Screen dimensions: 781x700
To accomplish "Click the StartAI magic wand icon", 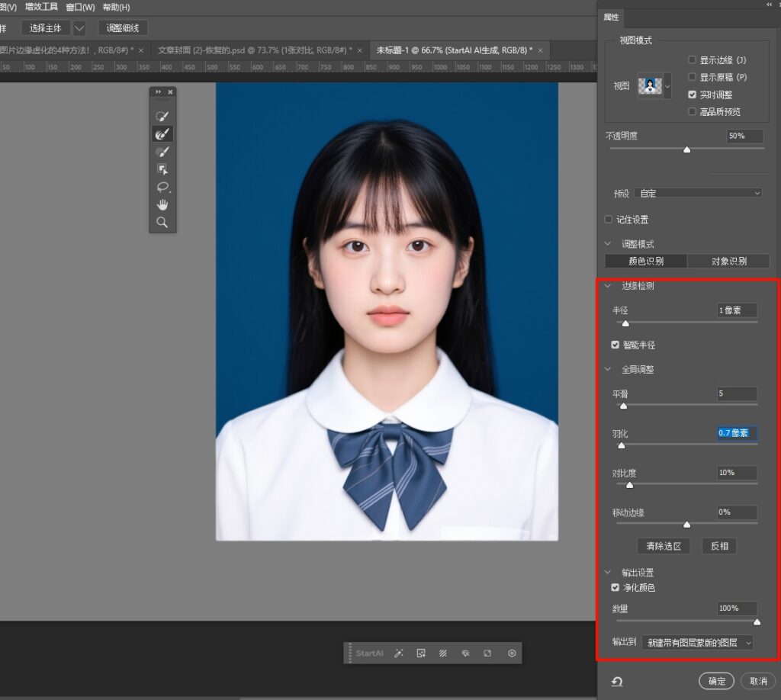I will point(398,653).
